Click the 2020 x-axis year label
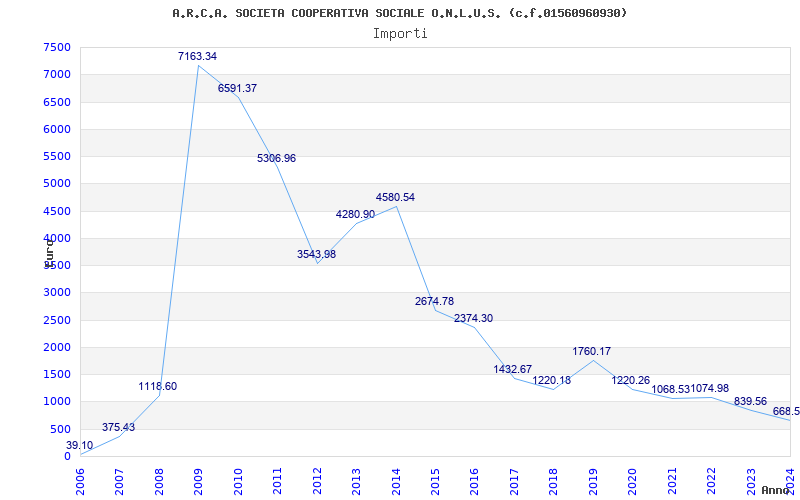 (x=633, y=481)
